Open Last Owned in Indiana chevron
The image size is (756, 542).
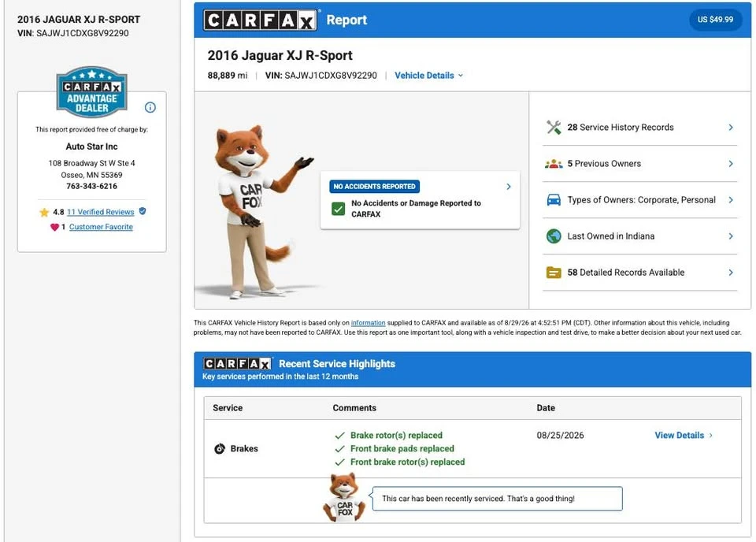click(x=731, y=236)
